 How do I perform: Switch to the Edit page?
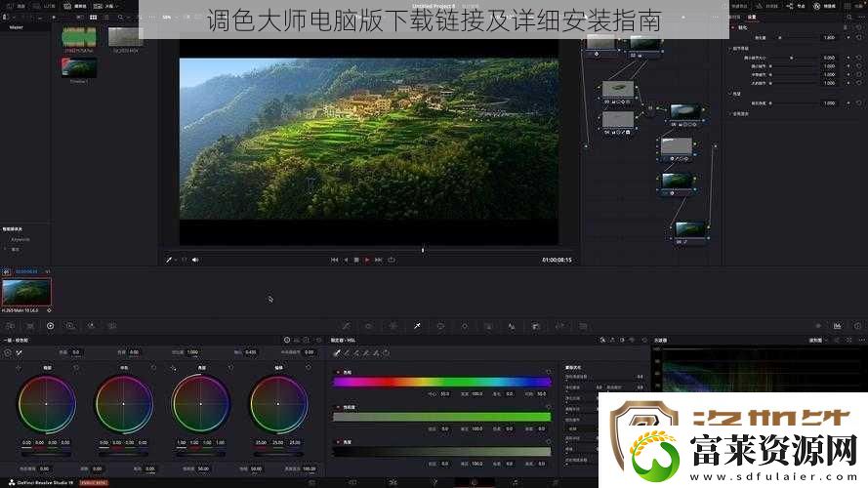[393, 482]
